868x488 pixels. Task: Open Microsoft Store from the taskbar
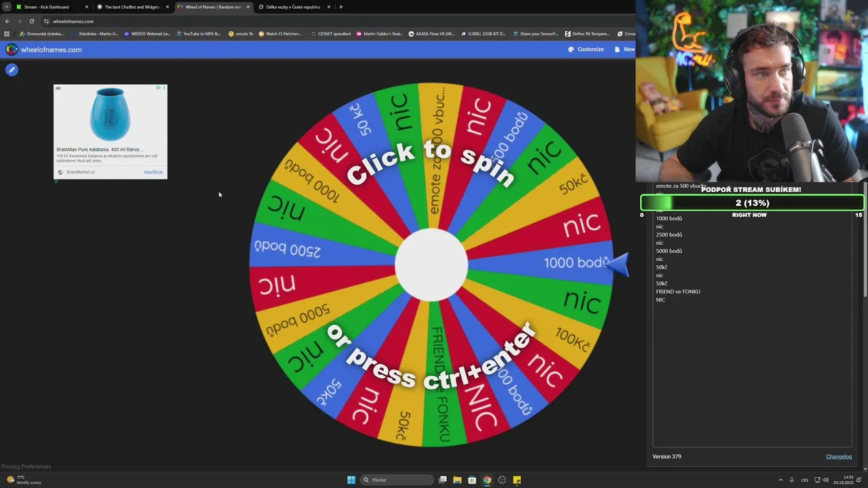click(472, 480)
